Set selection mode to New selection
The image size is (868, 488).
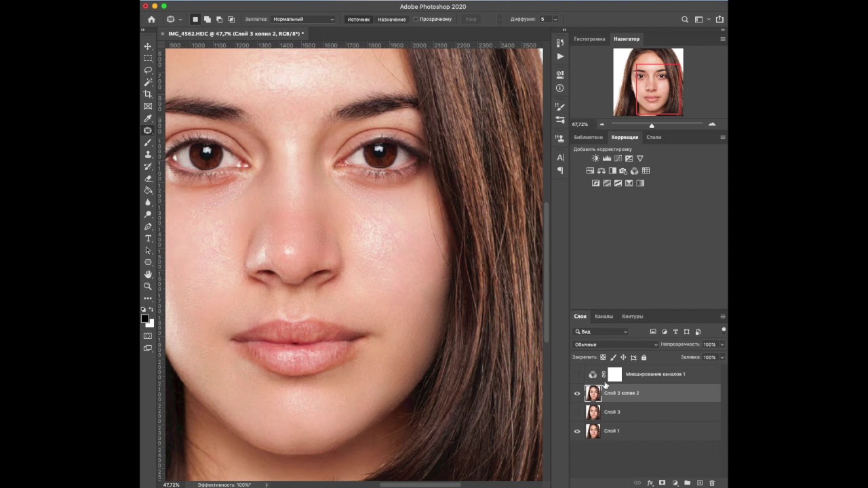tap(195, 20)
